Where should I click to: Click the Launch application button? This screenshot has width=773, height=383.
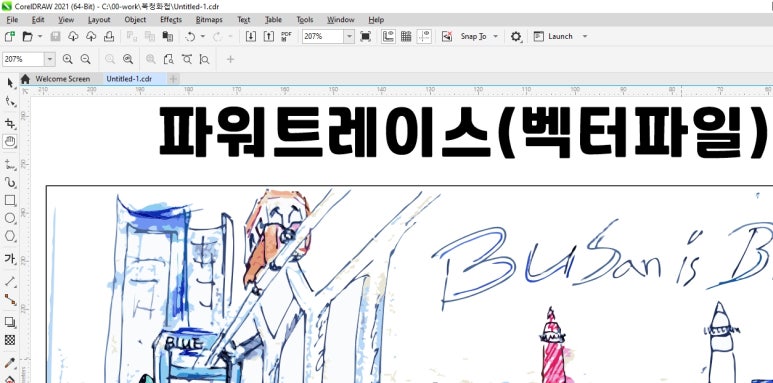coord(553,36)
